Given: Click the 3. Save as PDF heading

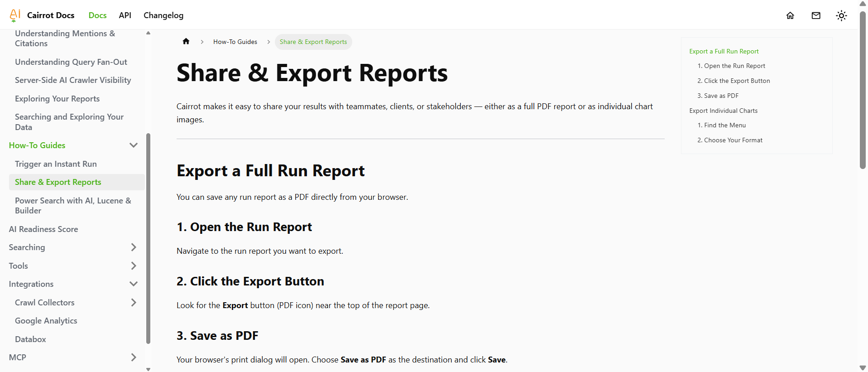Looking at the screenshot, I should pos(217,336).
